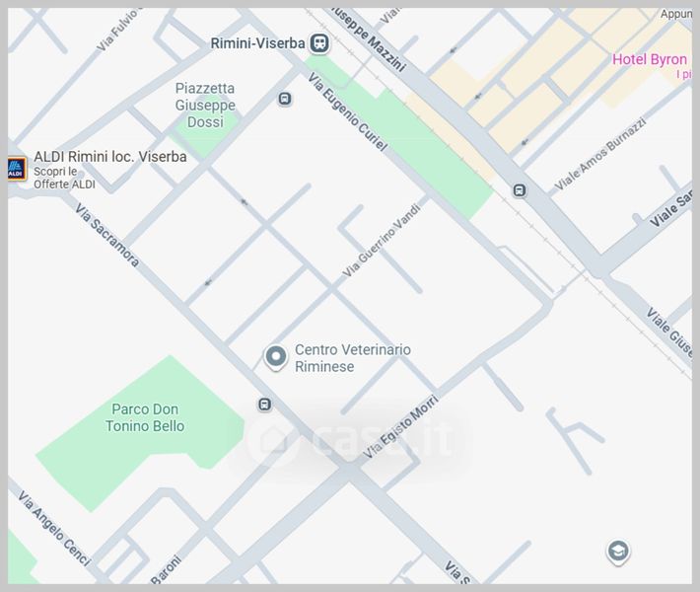Screen dimensions: 700x592
Task: Click the Rimini-Viserba train station icon
Action: [319, 43]
